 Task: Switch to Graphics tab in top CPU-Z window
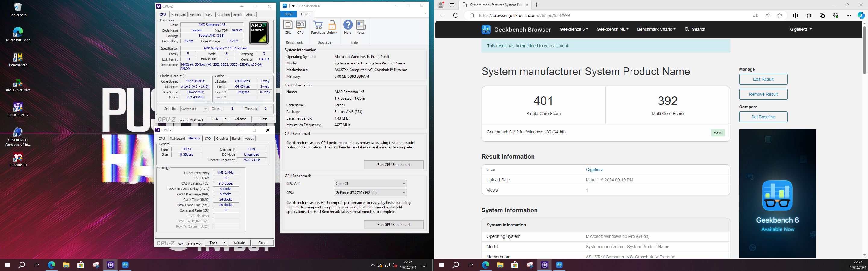[223, 15]
